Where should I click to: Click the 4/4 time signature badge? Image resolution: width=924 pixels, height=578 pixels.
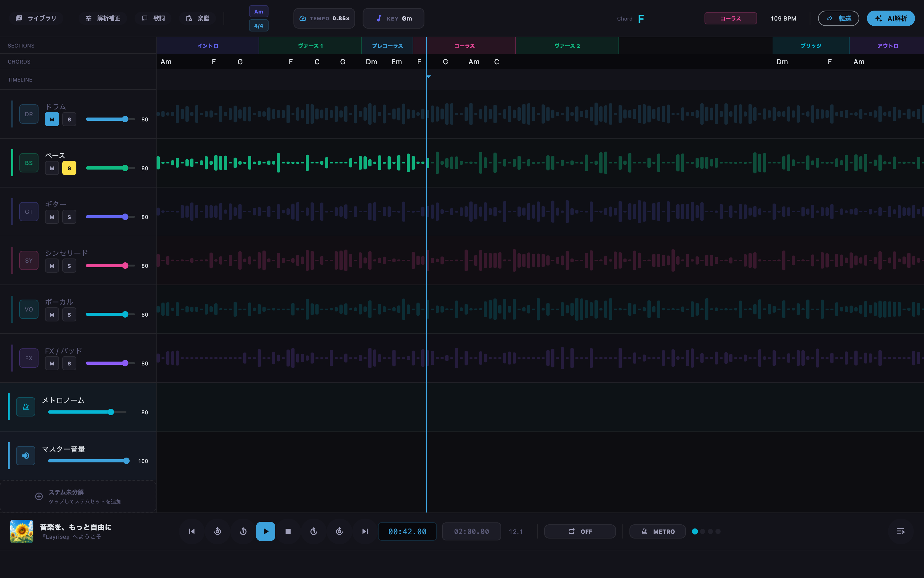point(259,26)
